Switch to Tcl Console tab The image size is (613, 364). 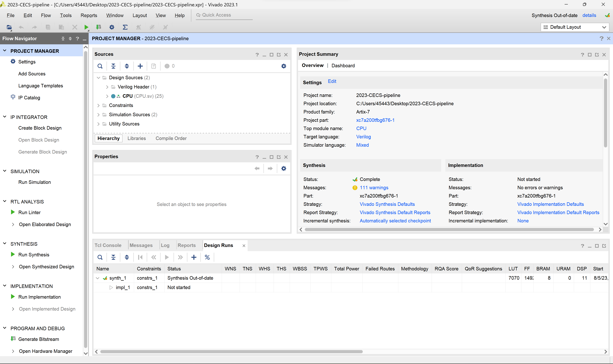108,245
